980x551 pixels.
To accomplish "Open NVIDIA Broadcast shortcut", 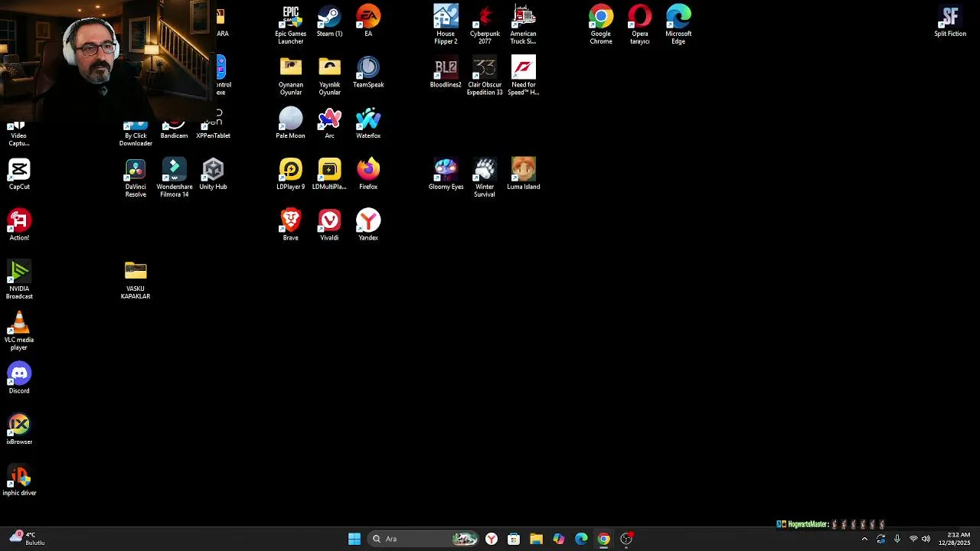I will tap(19, 280).
